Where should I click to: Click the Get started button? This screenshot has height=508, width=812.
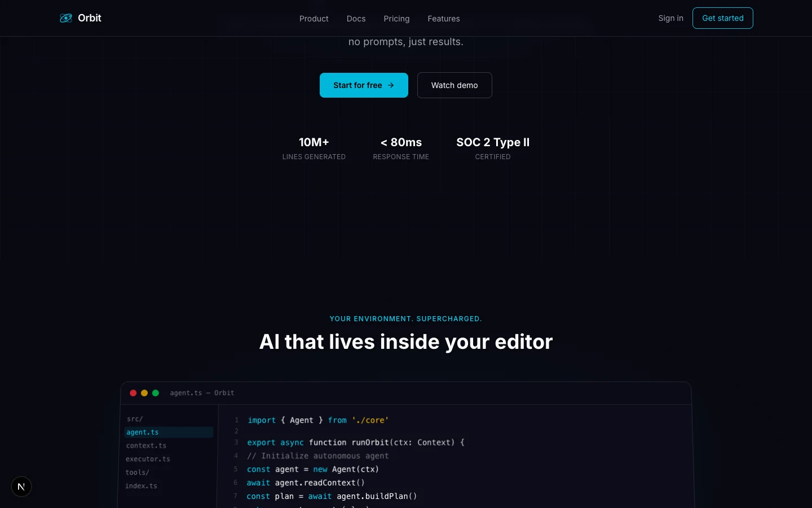click(x=723, y=18)
